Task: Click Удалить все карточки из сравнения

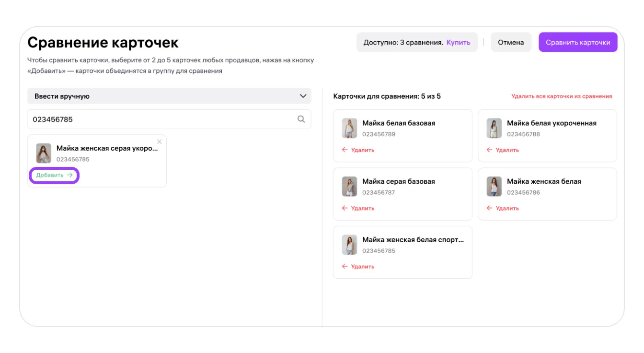Action: tap(561, 96)
